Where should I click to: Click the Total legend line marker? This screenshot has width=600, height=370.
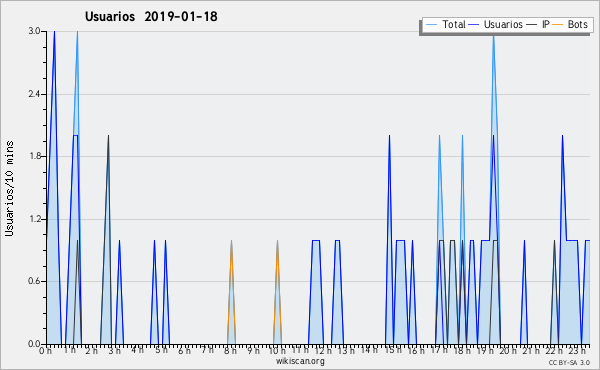click(431, 24)
